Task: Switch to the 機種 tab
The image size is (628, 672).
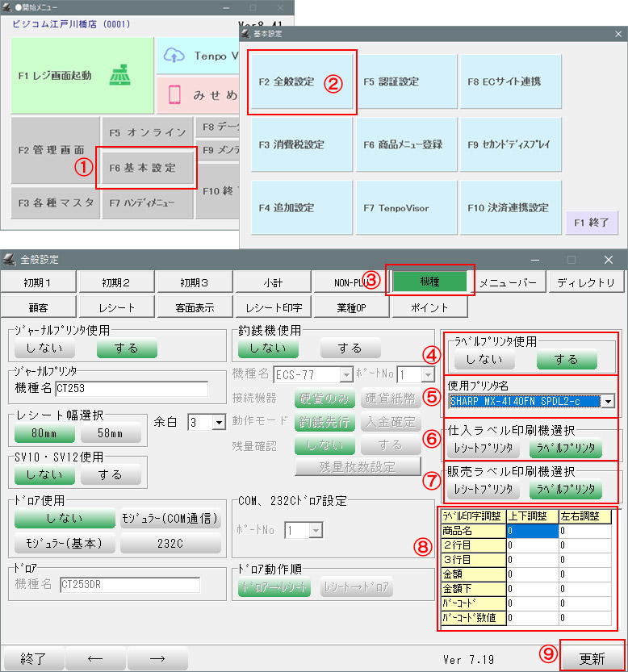Action: point(429,282)
